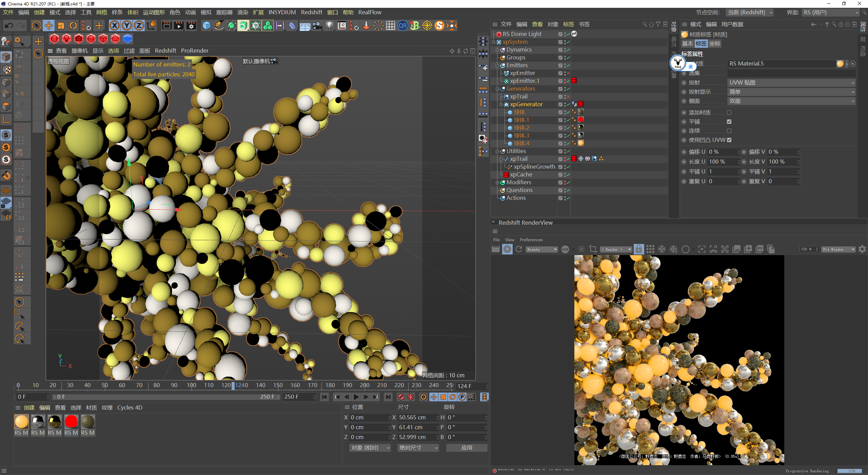Image resolution: width=868 pixels, height=475 pixels.
Task: Open Preferences in Redshift RenderView
Action: tap(531, 240)
